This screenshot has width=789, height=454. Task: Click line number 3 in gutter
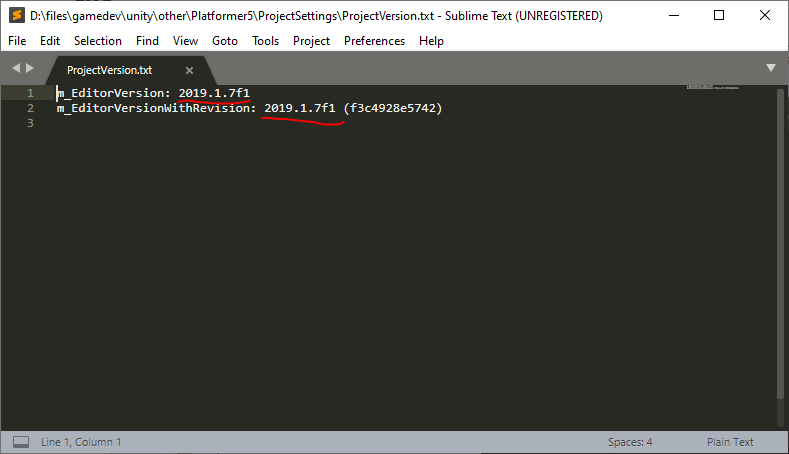[30, 123]
